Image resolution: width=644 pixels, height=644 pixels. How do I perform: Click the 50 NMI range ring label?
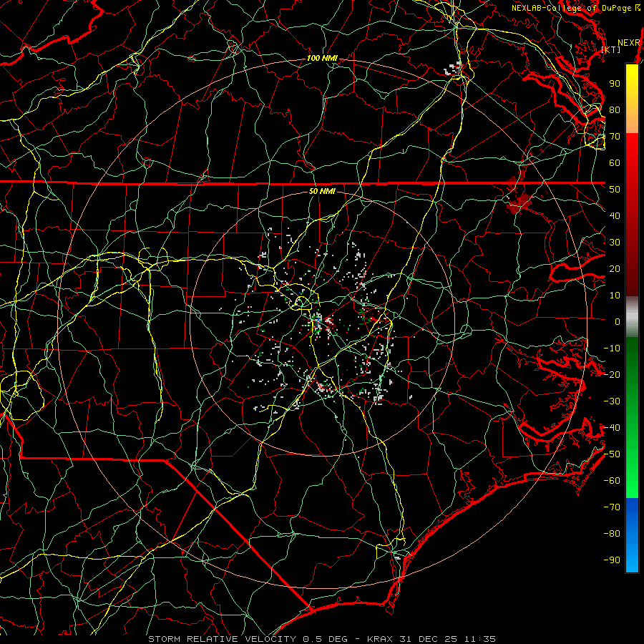click(322, 191)
